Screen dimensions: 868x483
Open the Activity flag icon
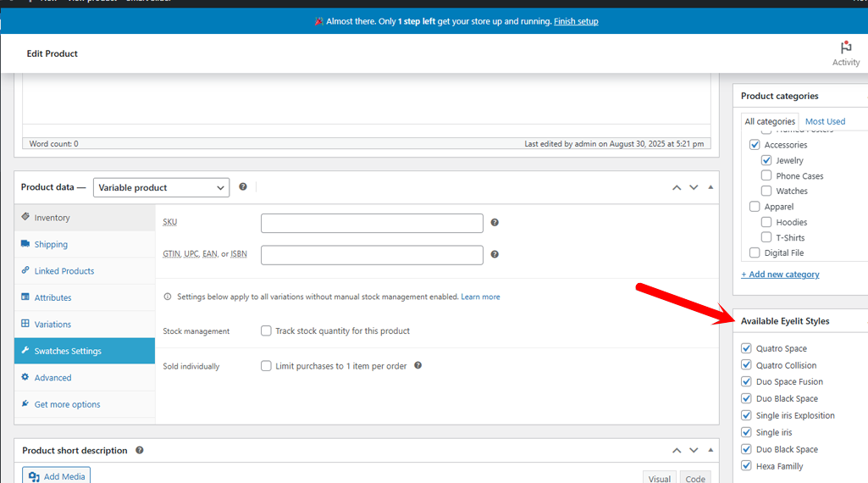(x=845, y=48)
